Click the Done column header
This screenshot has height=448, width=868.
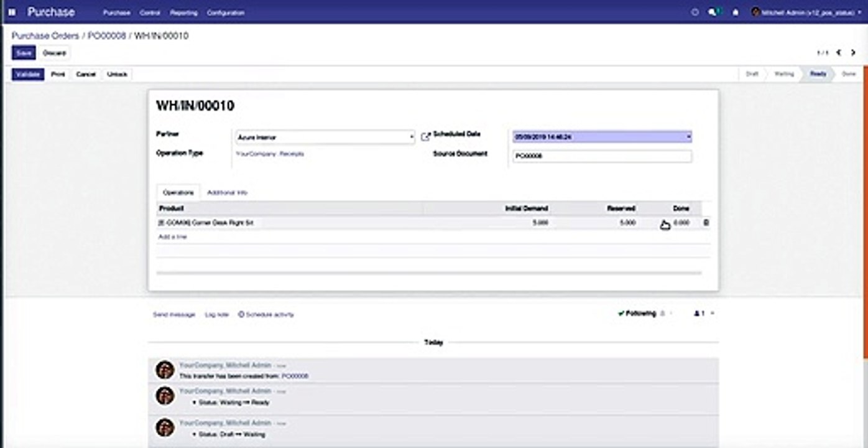[x=681, y=208]
